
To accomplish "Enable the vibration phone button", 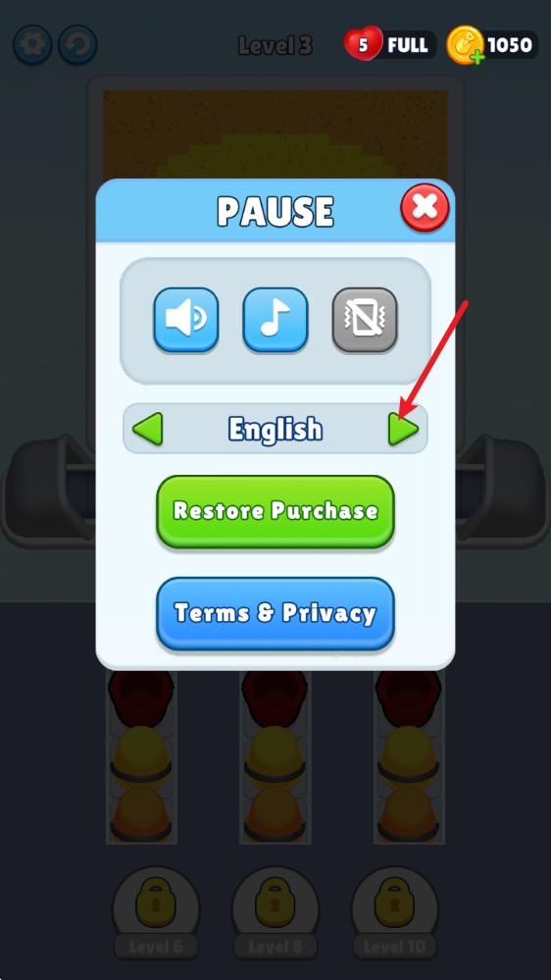I will pyautogui.click(x=365, y=320).
